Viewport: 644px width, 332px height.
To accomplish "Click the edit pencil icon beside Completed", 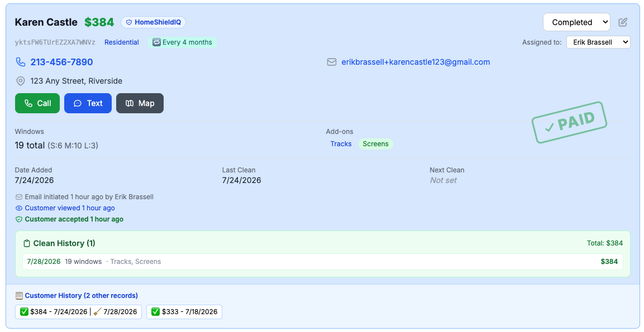I will pyautogui.click(x=623, y=22).
